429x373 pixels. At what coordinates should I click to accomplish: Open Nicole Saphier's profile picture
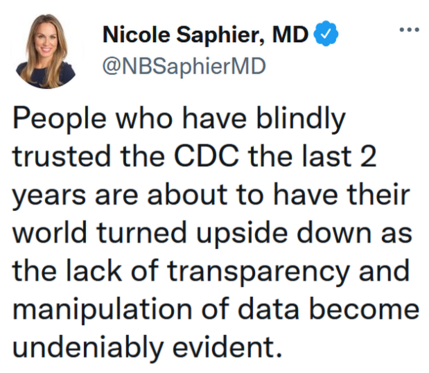46,51
